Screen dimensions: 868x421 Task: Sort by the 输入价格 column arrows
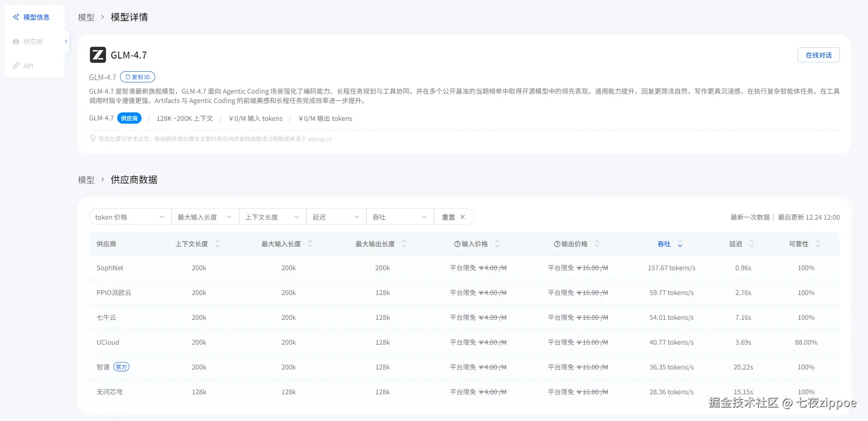tap(497, 244)
